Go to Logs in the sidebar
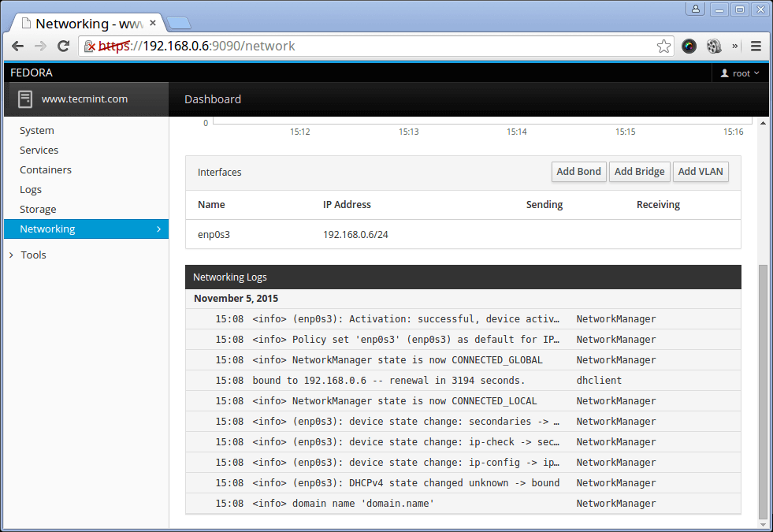 pyautogui.click(x=31, y=189)
